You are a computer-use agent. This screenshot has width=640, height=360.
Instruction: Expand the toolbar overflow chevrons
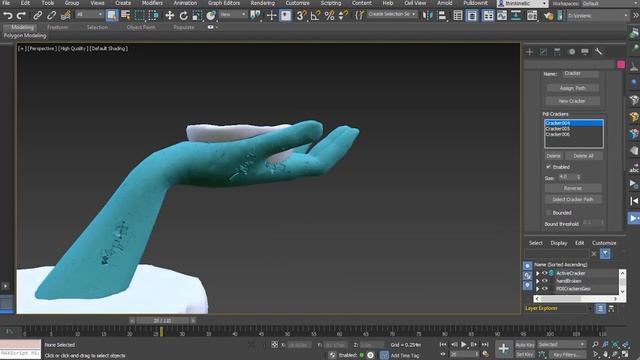point(636,16)
